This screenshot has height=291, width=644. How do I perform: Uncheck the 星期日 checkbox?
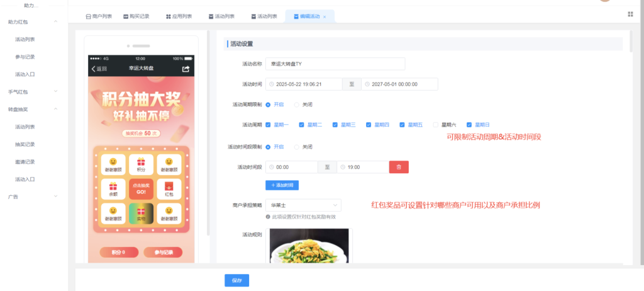click(469, 125)
